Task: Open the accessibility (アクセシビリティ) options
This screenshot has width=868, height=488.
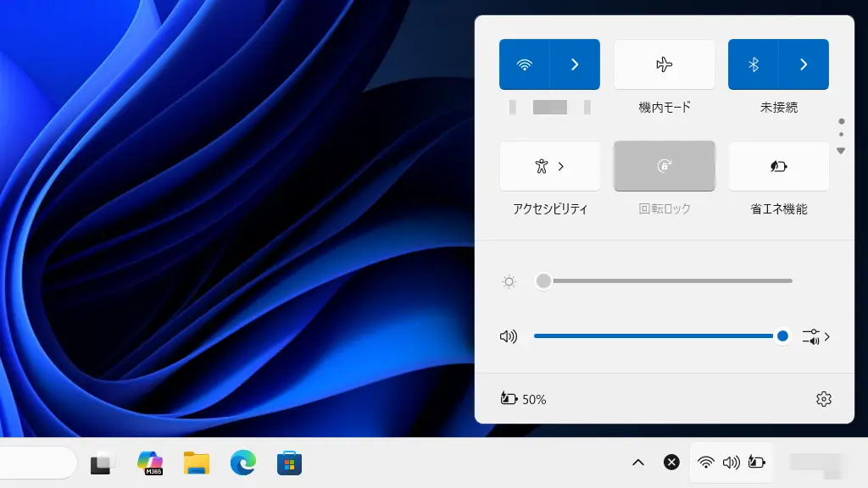Action: point(549,166)
